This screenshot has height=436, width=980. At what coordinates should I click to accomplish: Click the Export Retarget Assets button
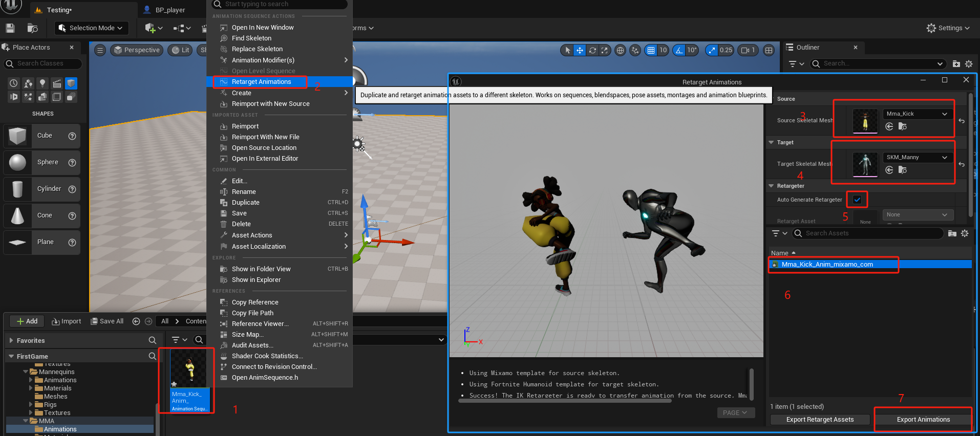point(820,420)
